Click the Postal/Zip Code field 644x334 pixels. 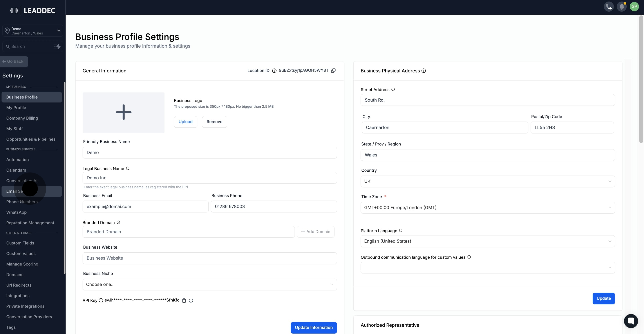pos(572,127)
